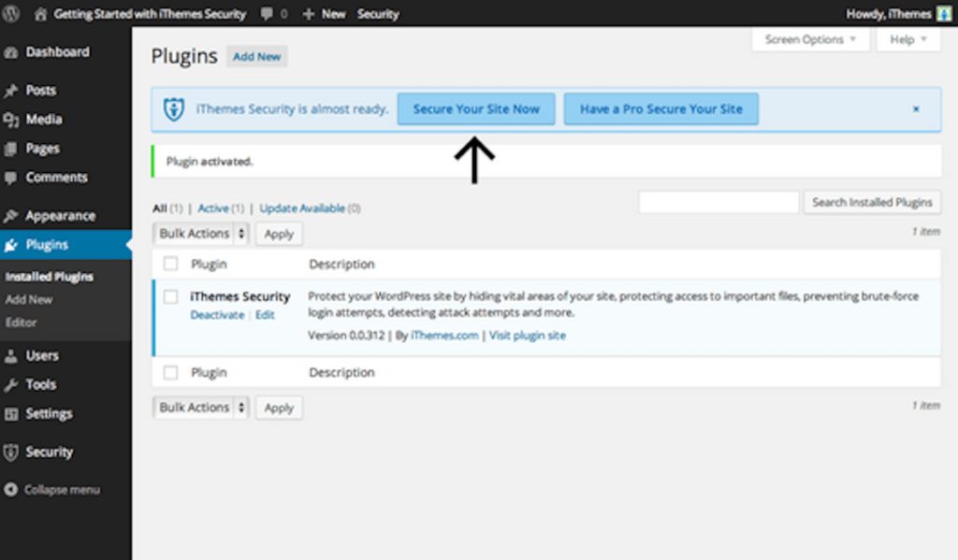The height and width of the screenshot is (560, 958).
Task: Filter plugins by Update Available
Action: (x=302, y=208)
